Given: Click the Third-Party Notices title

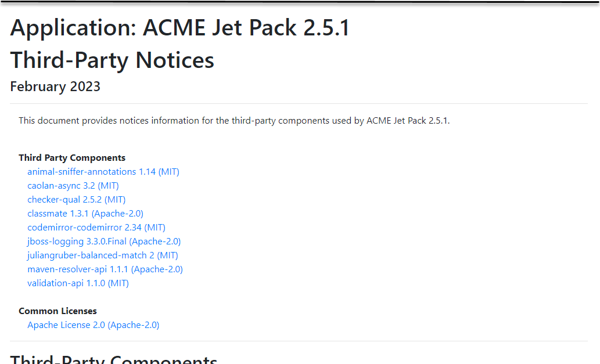Looking at the screenshot, I should click(x=112, y=60).
